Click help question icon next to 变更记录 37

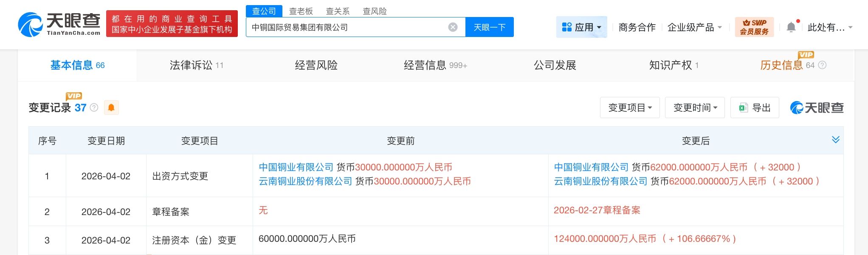pos(94,108)
